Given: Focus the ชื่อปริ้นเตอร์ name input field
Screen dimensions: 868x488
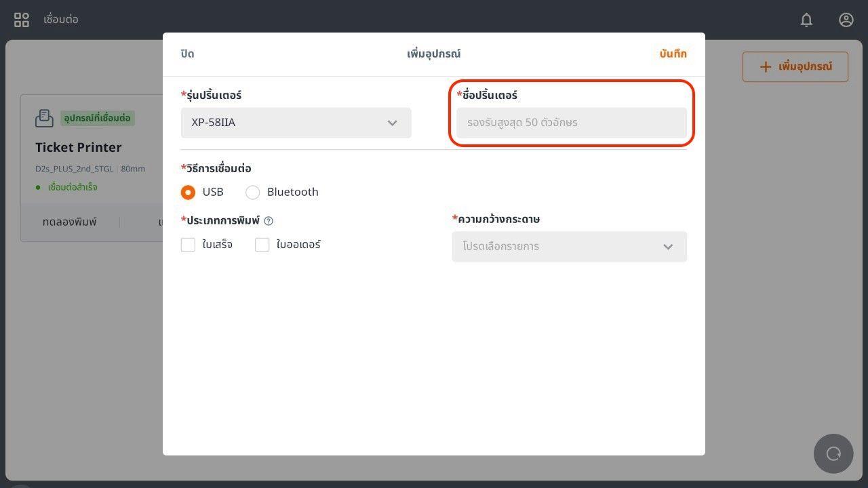Looking at the screenshot, I should (x=571, y=123).
